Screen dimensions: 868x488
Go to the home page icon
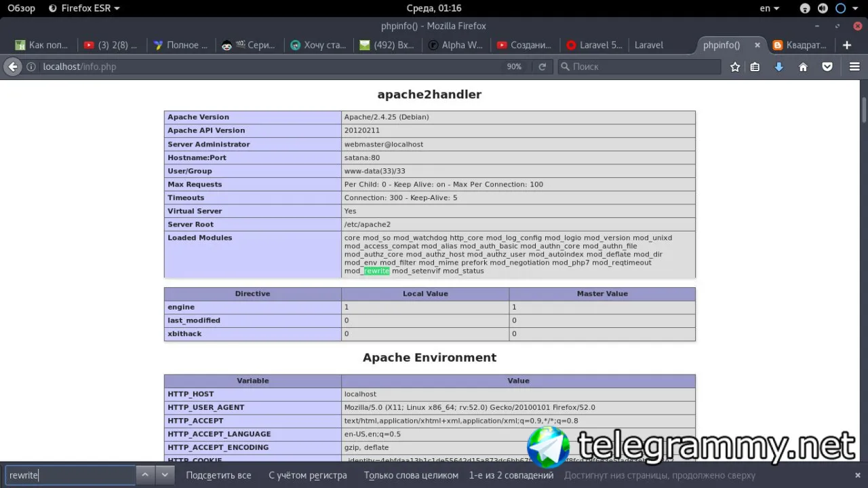[x=804, y=67]
